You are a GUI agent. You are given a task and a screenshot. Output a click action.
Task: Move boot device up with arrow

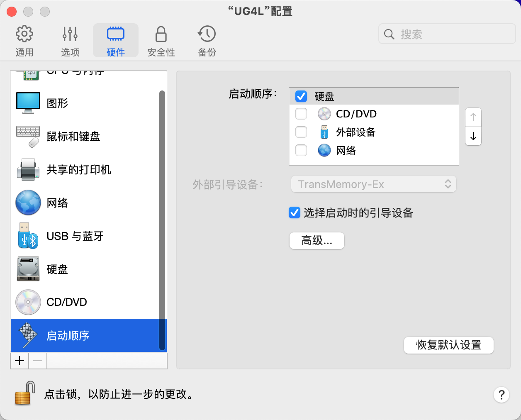[x=473, y=117]
